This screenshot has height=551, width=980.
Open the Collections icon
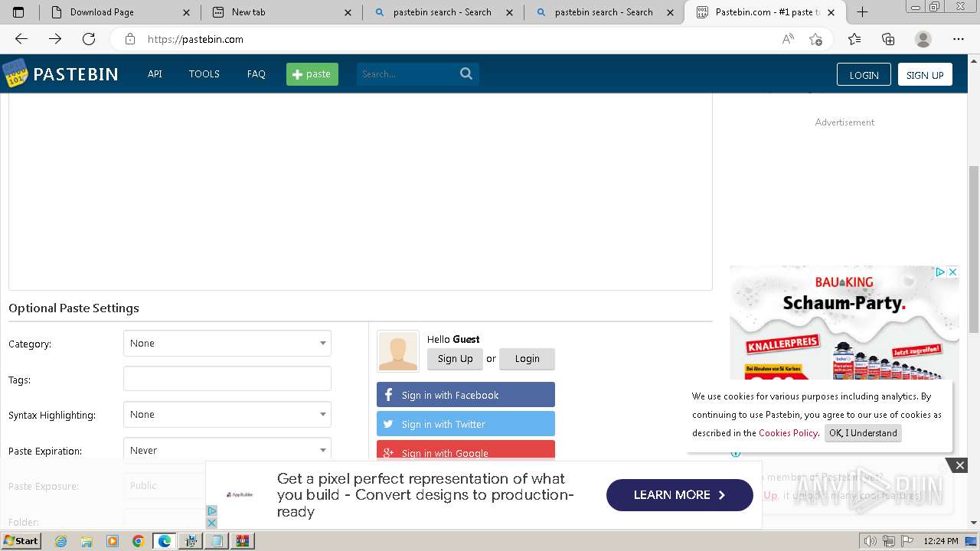888,39
